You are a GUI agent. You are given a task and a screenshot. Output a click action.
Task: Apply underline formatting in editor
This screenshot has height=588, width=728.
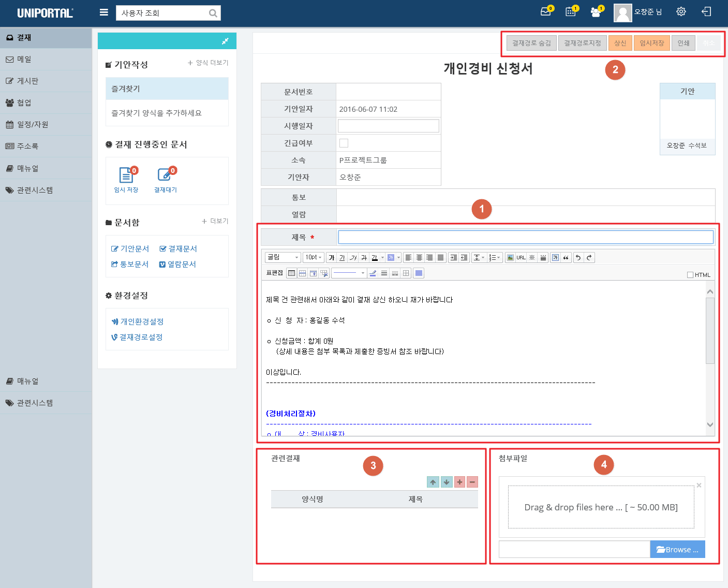[x=342, y=257]
